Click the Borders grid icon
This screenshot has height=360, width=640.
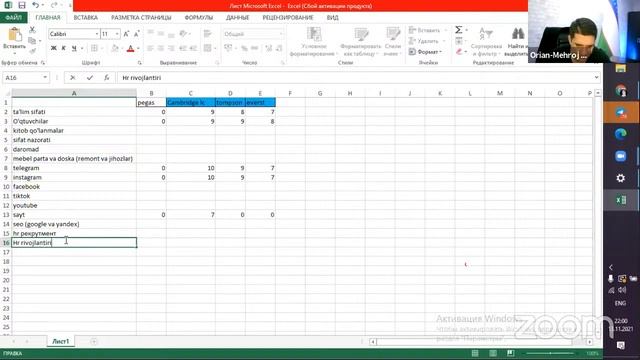(94, 48)
